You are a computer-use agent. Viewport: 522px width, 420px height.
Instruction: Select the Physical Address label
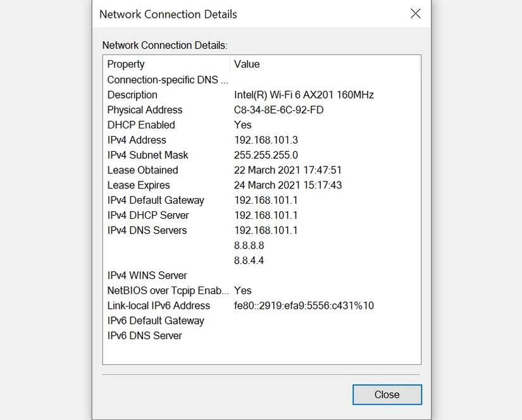pos(145,110)
